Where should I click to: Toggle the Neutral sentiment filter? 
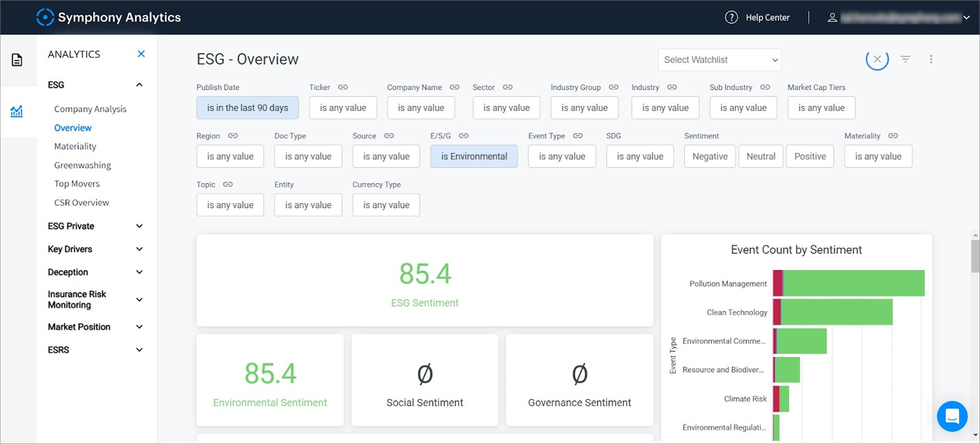[x=761, y=156]
